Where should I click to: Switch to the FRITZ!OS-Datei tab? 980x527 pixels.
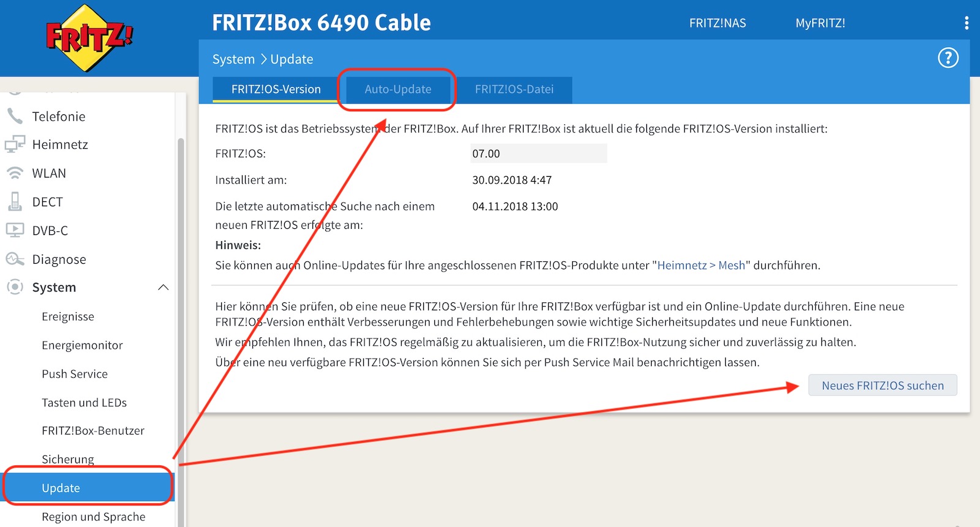tap(514, 89)
